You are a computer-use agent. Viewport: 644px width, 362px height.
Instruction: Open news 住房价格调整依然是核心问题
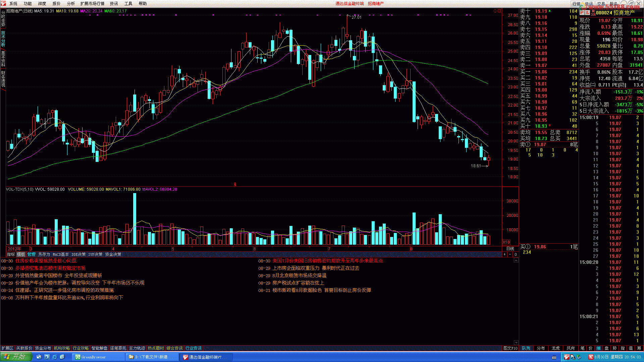pos(46,261)
